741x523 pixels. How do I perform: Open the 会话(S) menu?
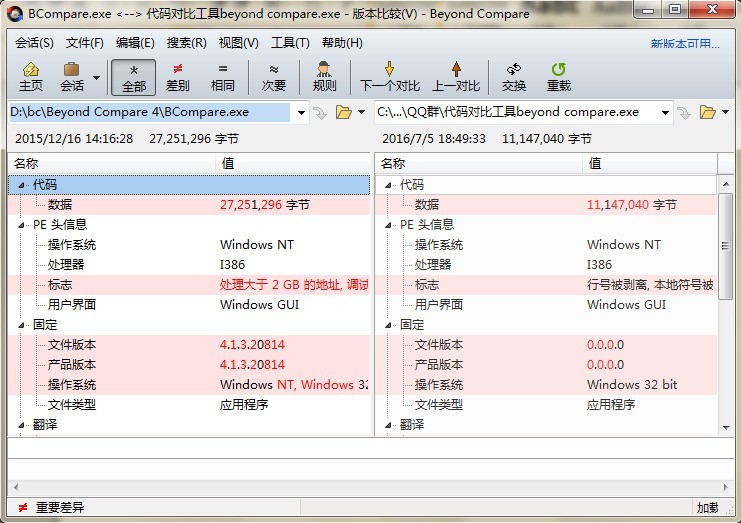[34, 43]
